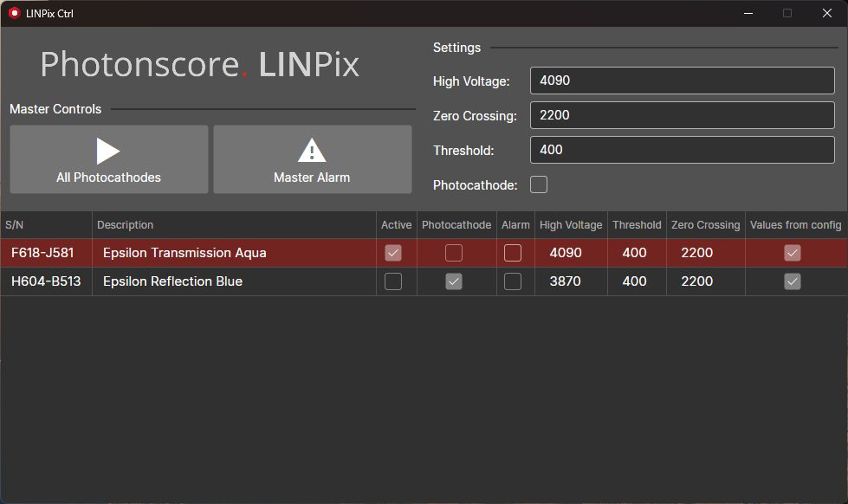Click the High Voltage settings field
The height and width of the screenshot is (504, 848).
pos(682,81)
